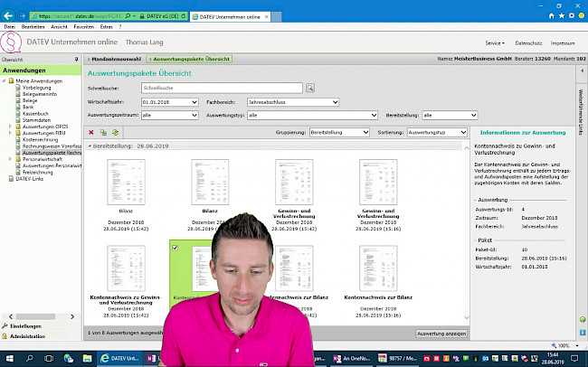Open browser home icon
The width and height of the screenshot is (588, 367).
(553, 16)
